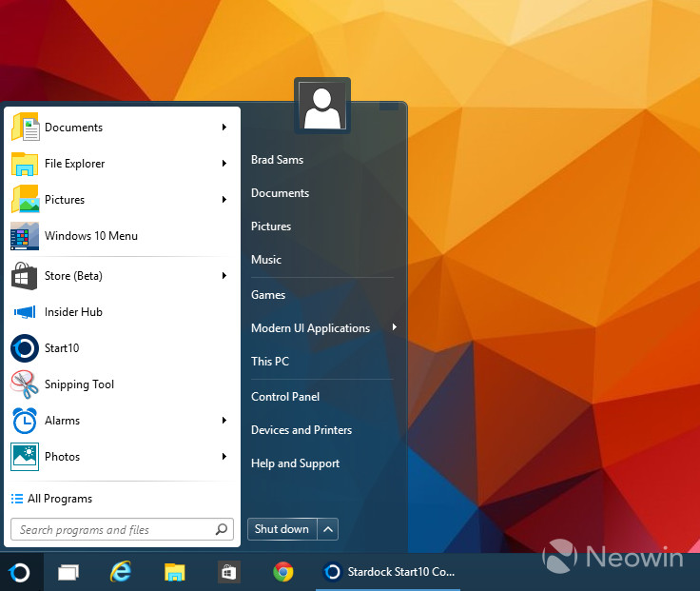Screen dimensions: 700x591
Task: Expand the Pictures submenu arrow
Action: pos(224,199)
